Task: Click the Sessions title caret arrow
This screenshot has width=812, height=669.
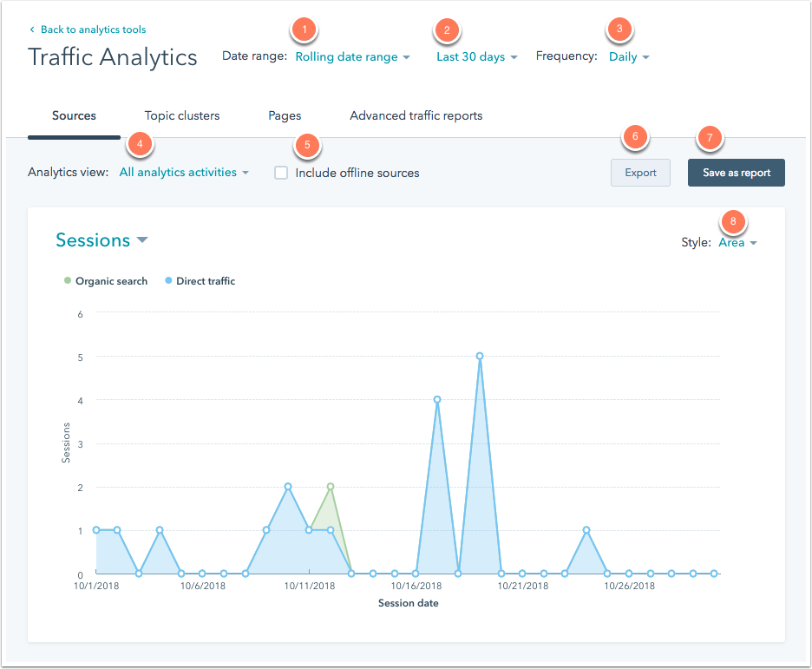Action: tap(142, 240)
